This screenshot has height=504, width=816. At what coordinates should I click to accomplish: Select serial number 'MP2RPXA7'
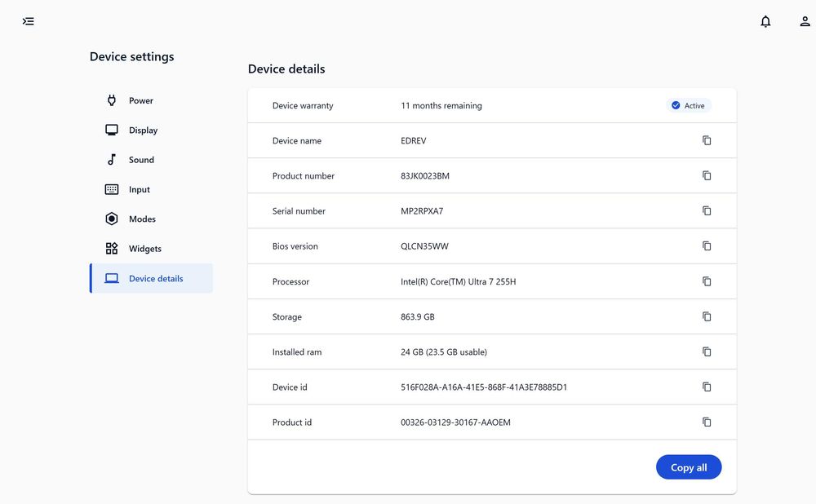422,211
